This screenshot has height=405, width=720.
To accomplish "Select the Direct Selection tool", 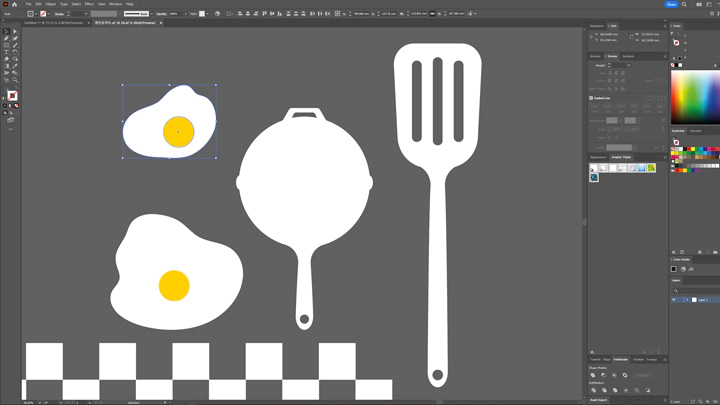I will tap(15, 32).
